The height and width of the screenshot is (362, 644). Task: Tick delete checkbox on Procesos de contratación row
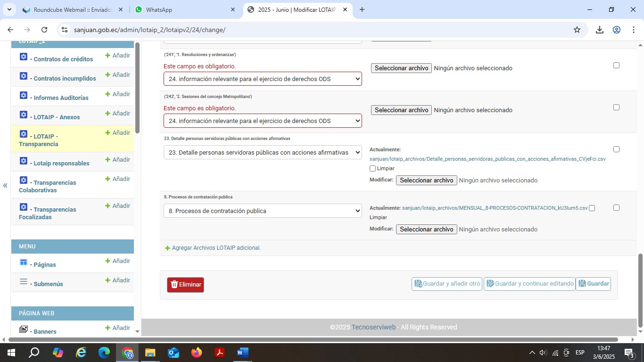(616, 208)
